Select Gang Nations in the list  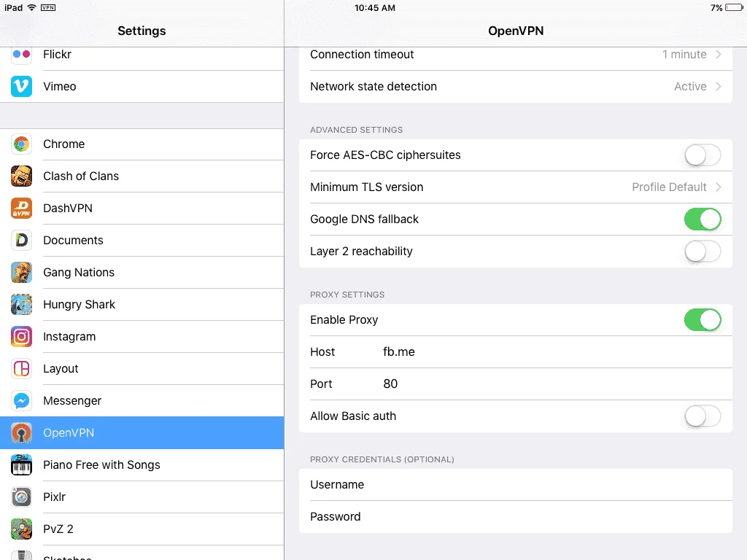coord(142,273)
